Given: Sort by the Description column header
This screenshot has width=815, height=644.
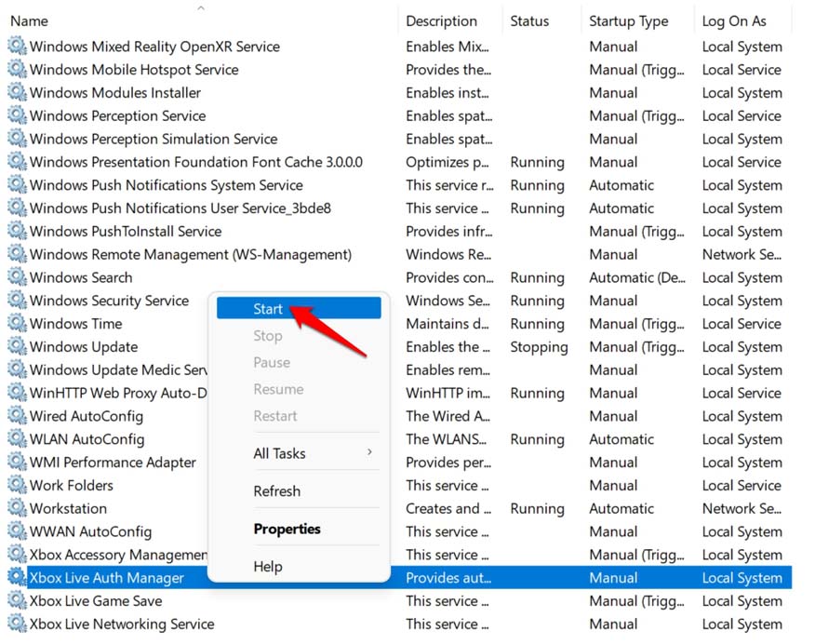Looking at the screenshot, I should (x=441, y=20).
